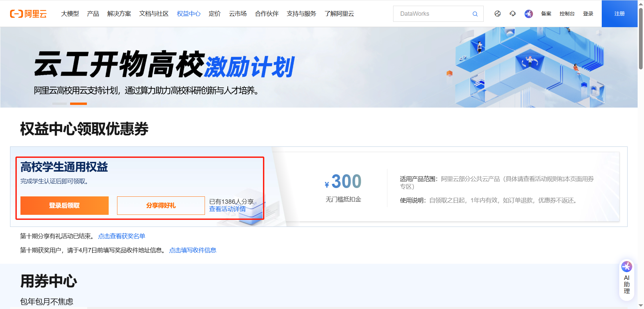Click the 包年包月不焦虑 text
The image size is (644, 309).
coord(47,302)
